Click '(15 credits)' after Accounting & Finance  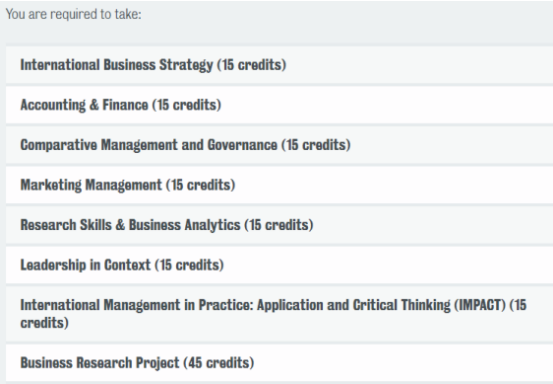point(187,105)
